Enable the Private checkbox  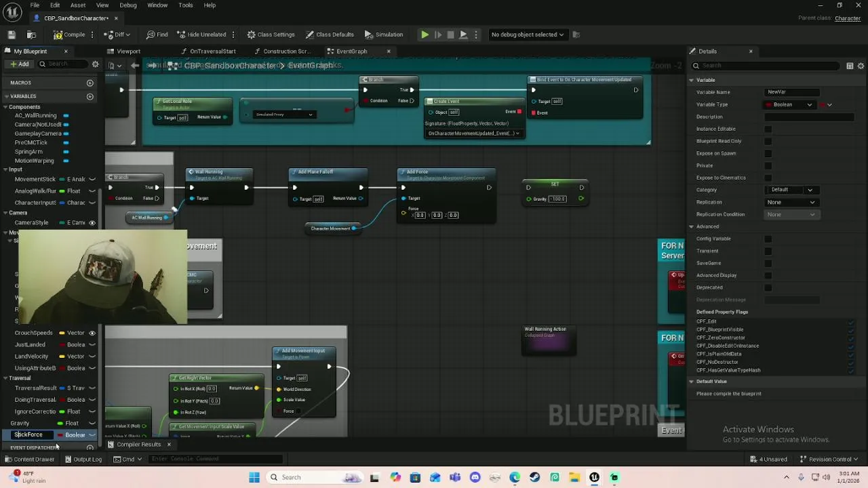pos(768,165)
